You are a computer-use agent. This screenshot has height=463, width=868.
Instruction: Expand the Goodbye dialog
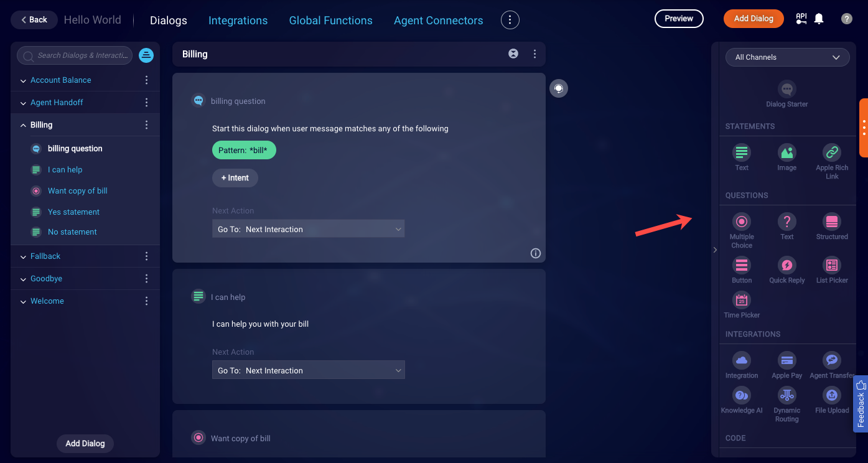point(23,279)
